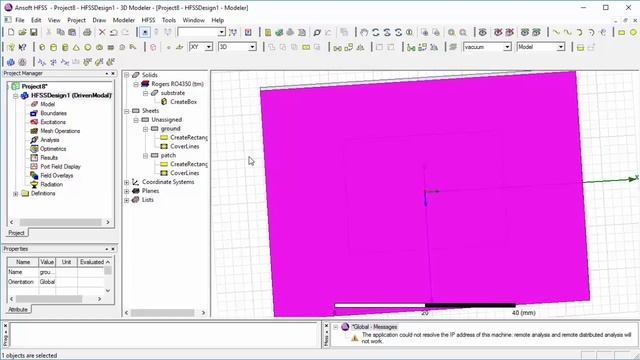Select Radiation in Project Manager
The width and height of the screenshot is (640, 360).
point(52,184)
